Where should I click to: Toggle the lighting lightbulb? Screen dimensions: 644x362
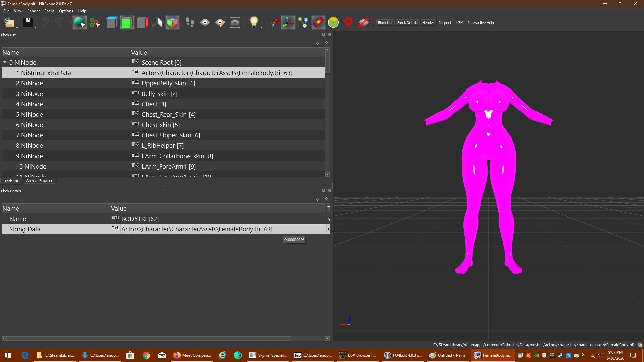click(x=254, y=23)
